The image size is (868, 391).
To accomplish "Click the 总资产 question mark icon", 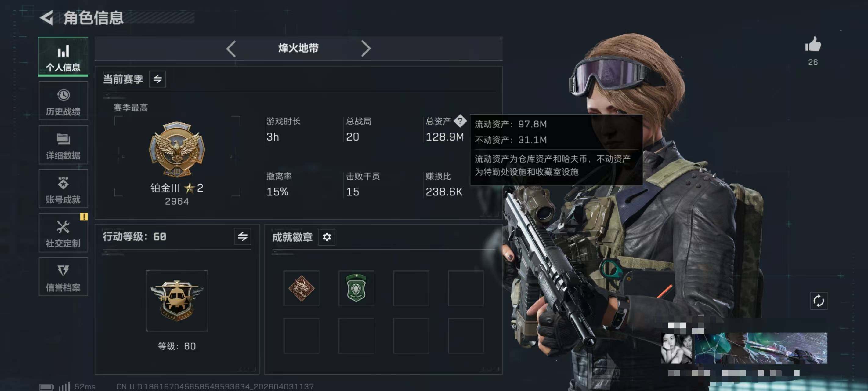I will pos(460,121).
